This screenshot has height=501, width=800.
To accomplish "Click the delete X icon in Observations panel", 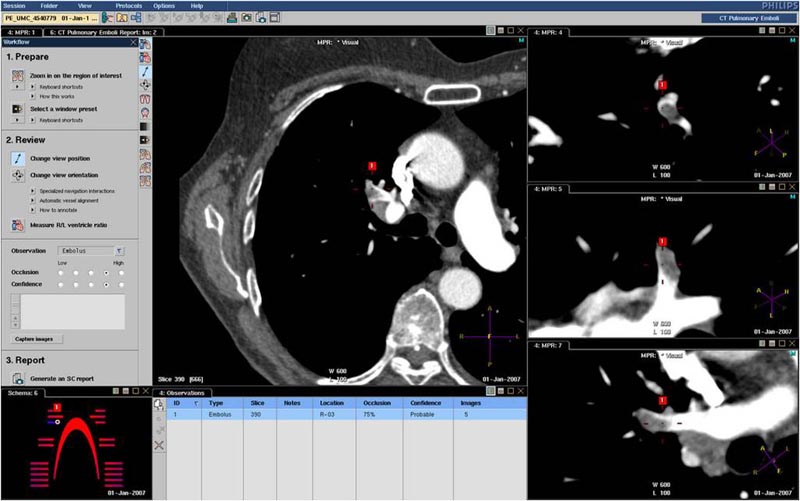I will (159, 445).
